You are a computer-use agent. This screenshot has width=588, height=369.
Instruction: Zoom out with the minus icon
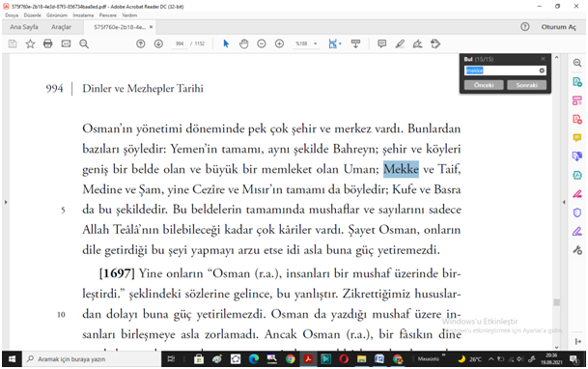(x=262, y=43)
